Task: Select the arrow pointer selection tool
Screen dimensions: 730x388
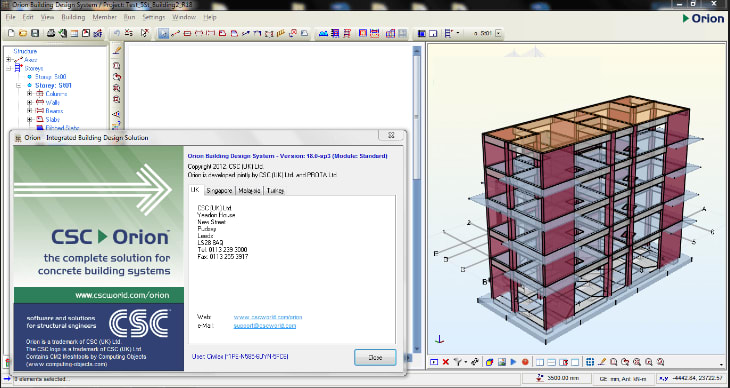Action: coord(163,34)
